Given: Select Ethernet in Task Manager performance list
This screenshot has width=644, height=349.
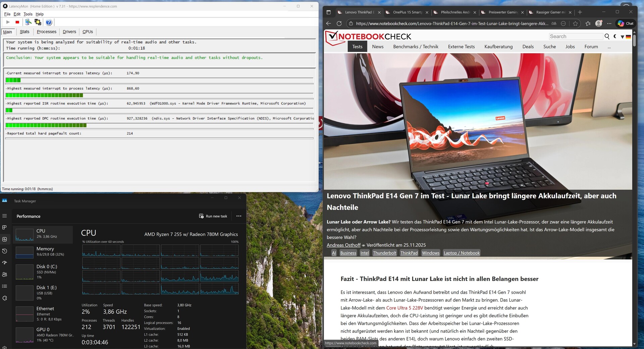Looking at the screenshot, I should pyautogui.click(x=43, y=313).
